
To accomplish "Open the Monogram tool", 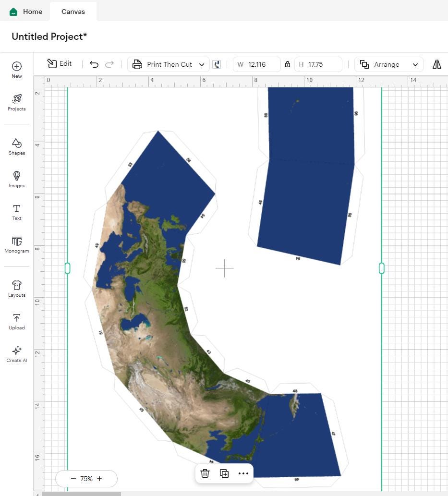I will click(17, 245).
